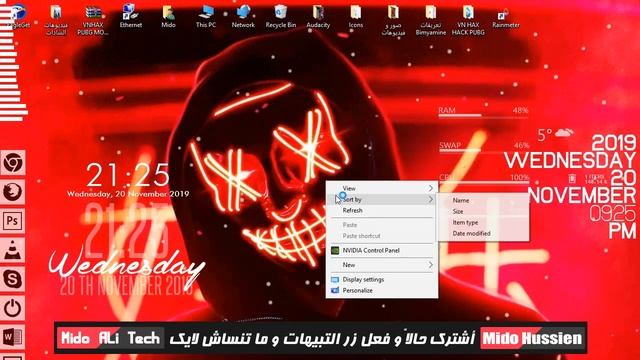Image resolution: width=640 pixels, height=360 pixels.
Task: Select Personalize in the context menu
Action: [x=382, y=290]
